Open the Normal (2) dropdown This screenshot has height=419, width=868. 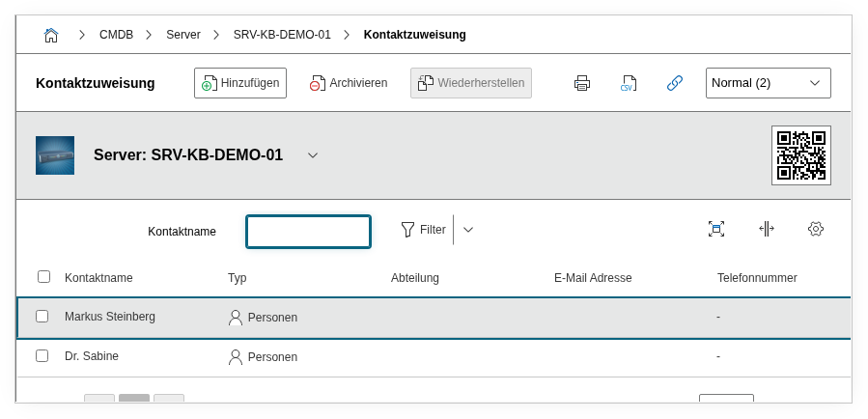(768, 83)
